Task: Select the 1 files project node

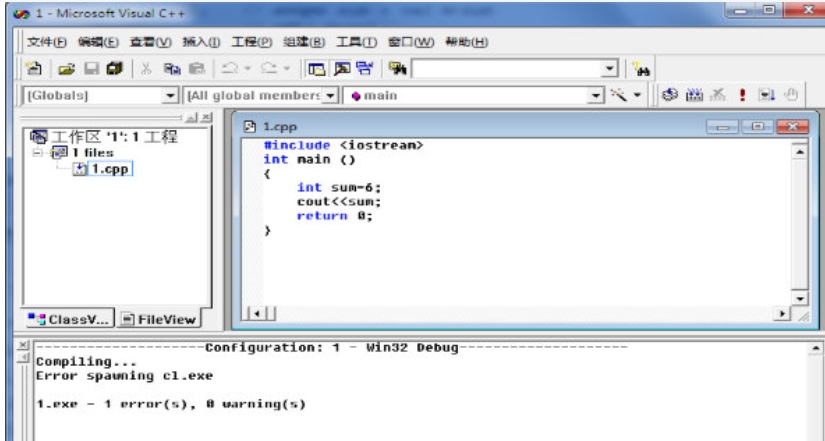Action: pos(92,153)
